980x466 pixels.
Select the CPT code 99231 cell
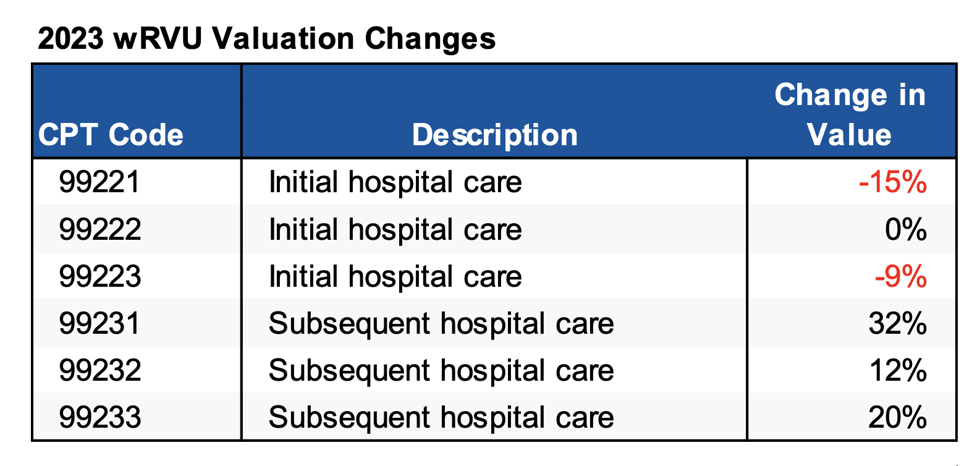(99, 323)
